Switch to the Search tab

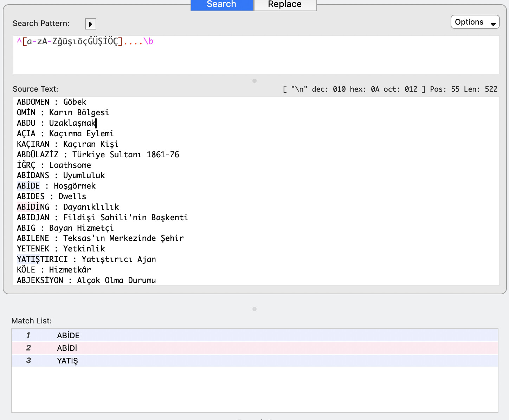point(222,5)
